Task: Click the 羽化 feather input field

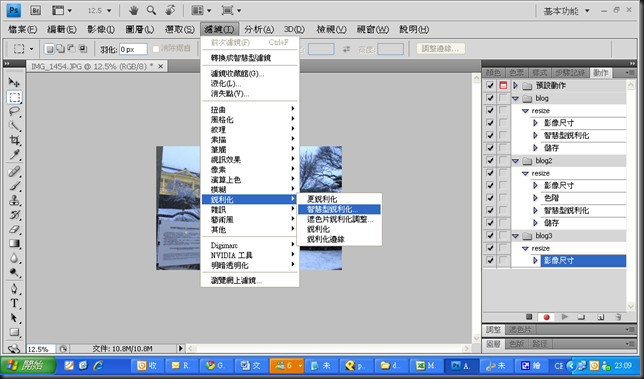Action: click(133, 49)
